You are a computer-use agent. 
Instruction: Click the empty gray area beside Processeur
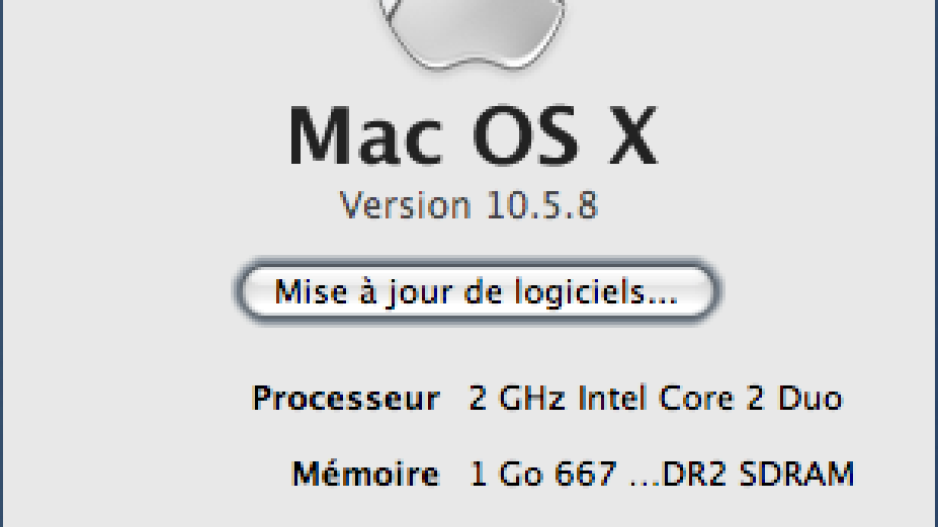pos(126,398)
